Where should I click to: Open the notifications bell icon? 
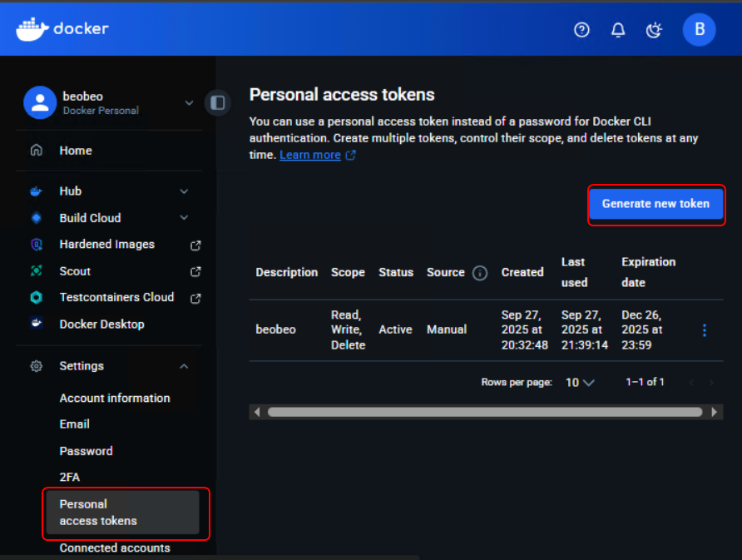click(x=618, y=30)
